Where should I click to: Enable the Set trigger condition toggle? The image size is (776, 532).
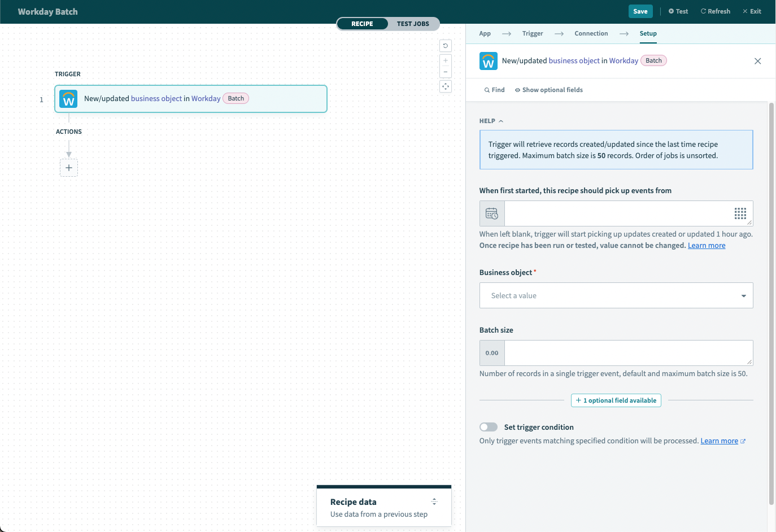point(488,427)
